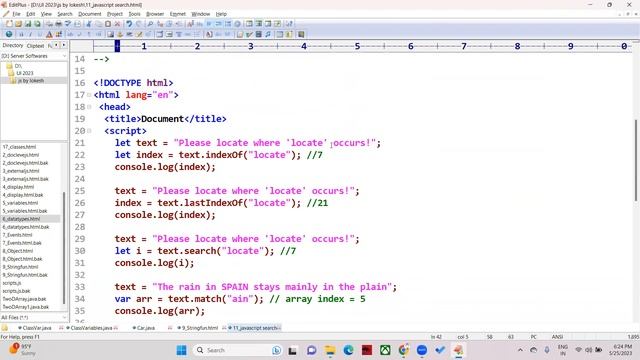This screenshot has height=360, width=640.
Task: Open Preferences gear icon in toolbar
Action: 237,24
